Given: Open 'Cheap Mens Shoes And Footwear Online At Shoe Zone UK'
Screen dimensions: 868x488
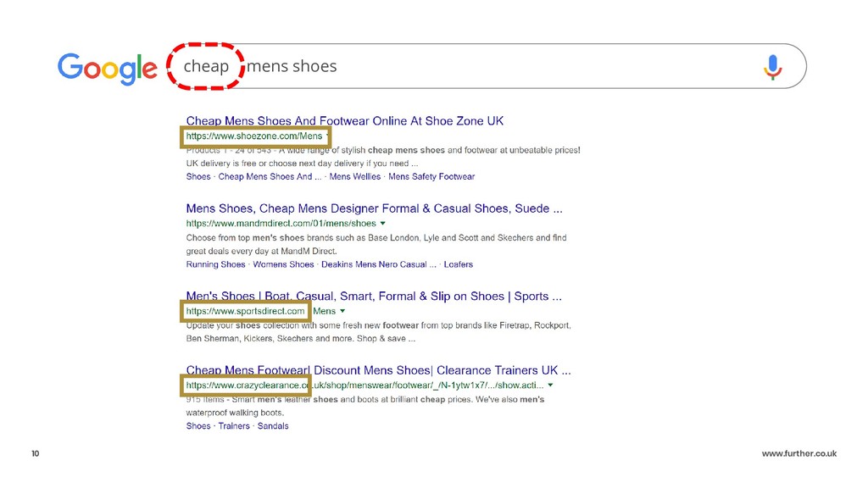Looking at the screenshot, I should (x=345, y=120).
